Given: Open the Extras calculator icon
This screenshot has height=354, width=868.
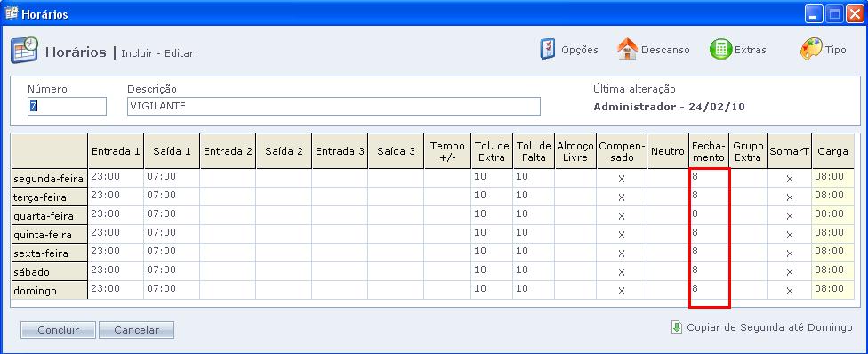Looking at the screenshot, I should point(720,49).
